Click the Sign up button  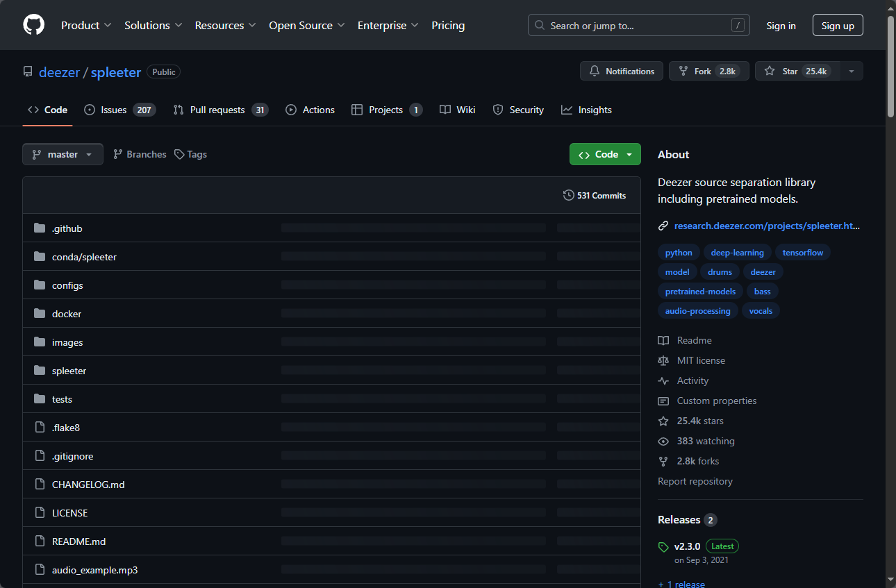pos(838,26)
